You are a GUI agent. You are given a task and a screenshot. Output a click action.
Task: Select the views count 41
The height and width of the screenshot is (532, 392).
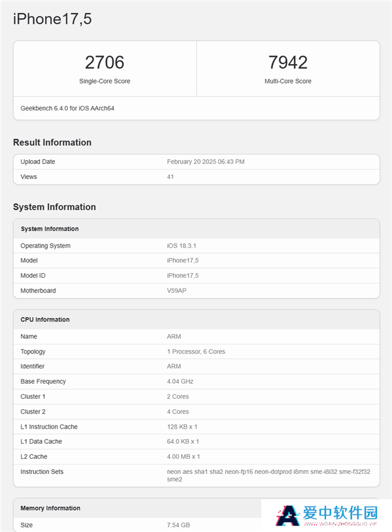(171, 176)
